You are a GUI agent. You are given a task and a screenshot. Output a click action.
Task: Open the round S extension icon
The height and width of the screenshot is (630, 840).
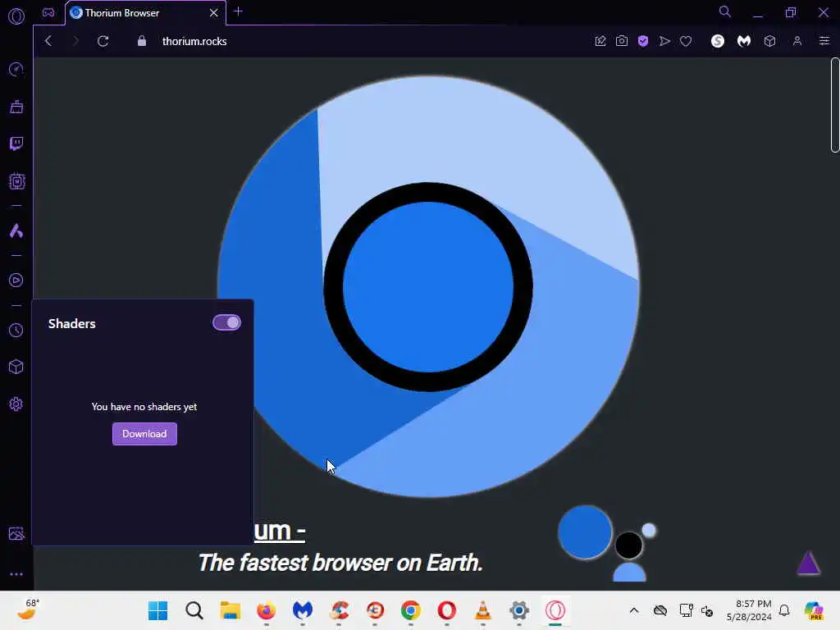point(718,41)
